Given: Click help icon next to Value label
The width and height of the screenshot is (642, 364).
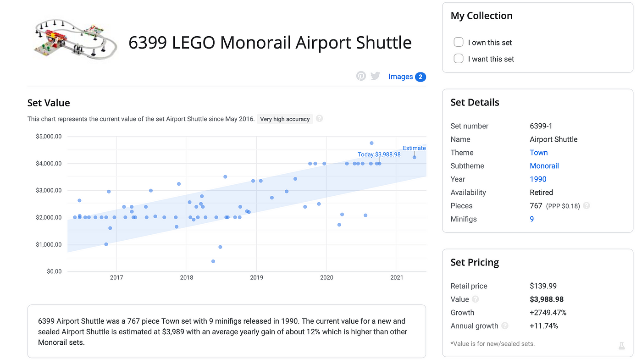Looking at the screenshot, I should 476,299.
